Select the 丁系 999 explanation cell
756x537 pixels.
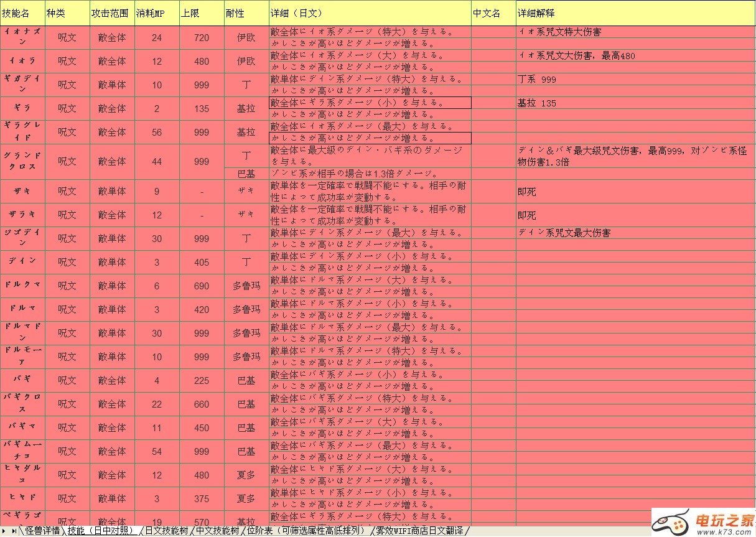click(x=635, y=80)
